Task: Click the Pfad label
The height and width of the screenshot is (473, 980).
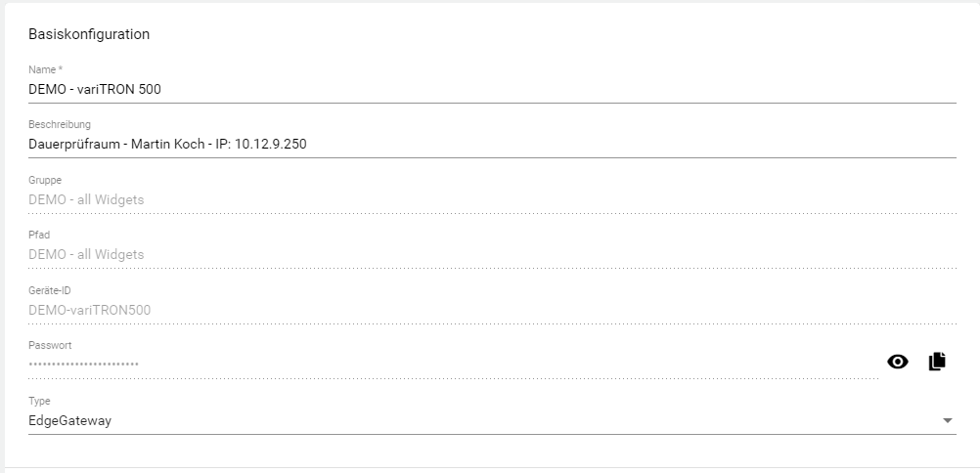Action: 39,235
